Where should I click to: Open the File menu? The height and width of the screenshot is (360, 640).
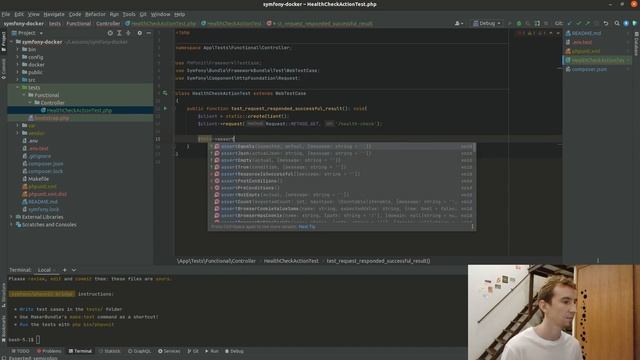point(6,14)
